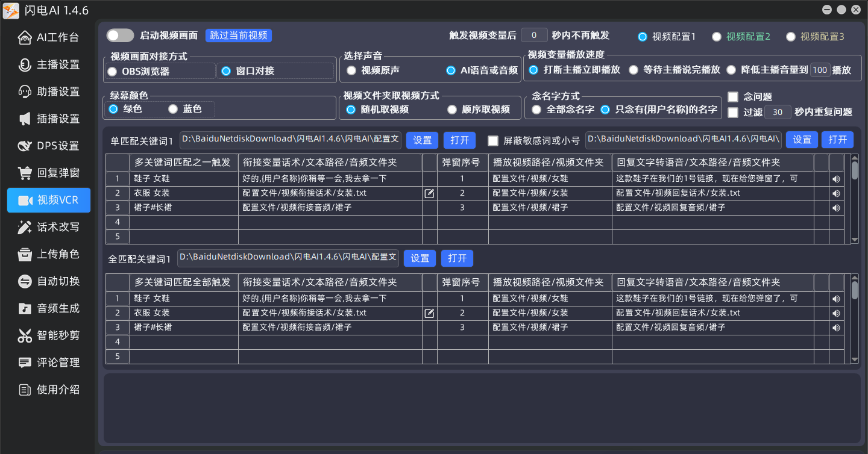
Task: Click the volume value 100 field
Action: (x=820, y=70)
